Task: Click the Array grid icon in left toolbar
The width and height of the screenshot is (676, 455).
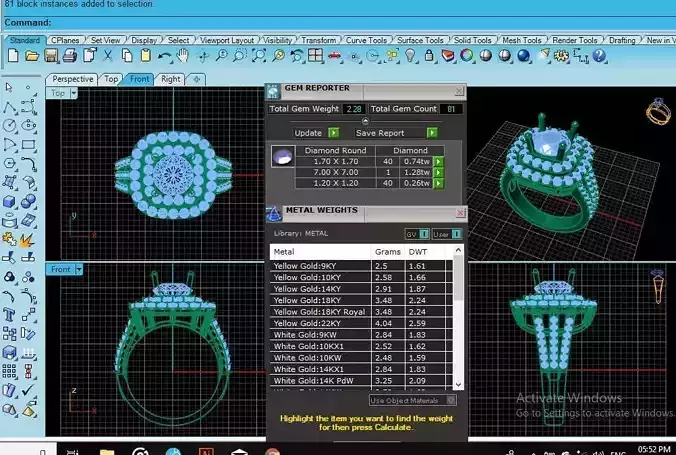Action: (x=9, y=371)
